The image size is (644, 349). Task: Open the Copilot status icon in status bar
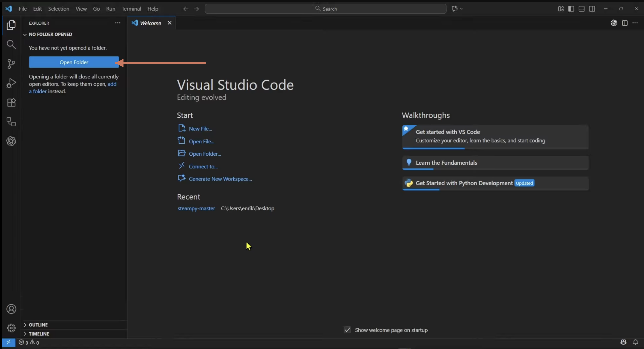[x=623, y=342]
